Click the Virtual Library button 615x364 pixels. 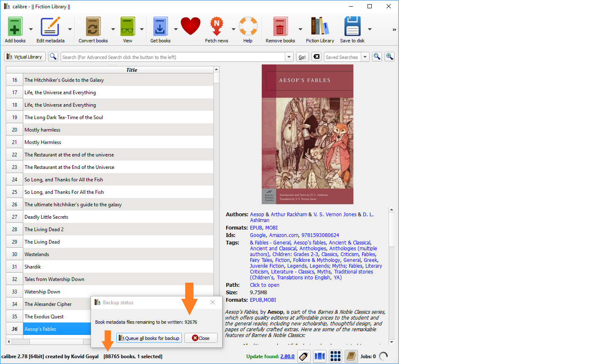pos(25,57)
